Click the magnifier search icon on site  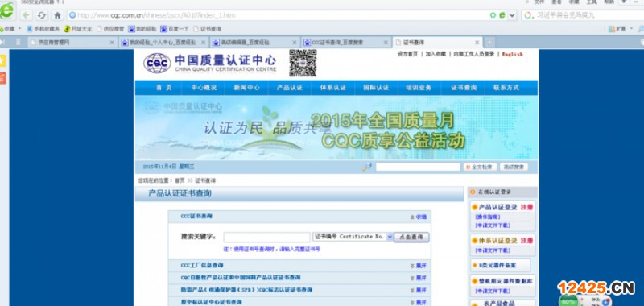coord(367,167)
